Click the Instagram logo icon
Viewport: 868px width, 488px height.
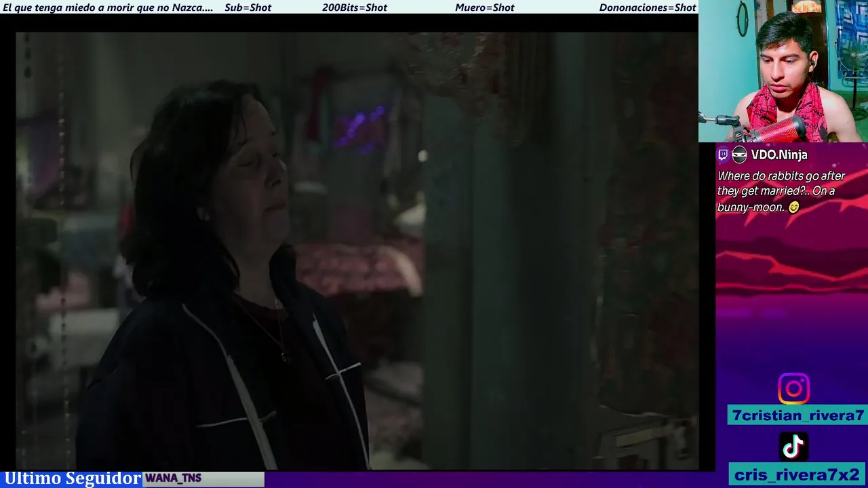[793, 389]
